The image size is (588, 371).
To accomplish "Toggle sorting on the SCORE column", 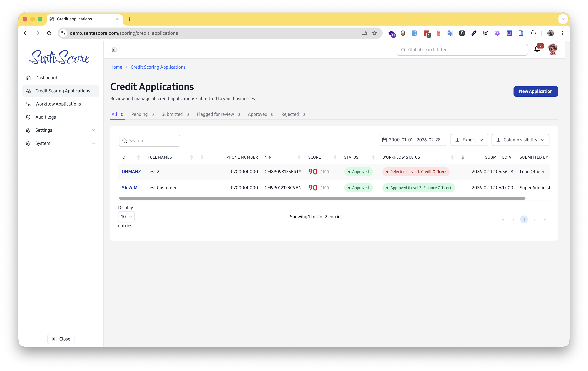I will pyautogui.click(x=335, y=157).
